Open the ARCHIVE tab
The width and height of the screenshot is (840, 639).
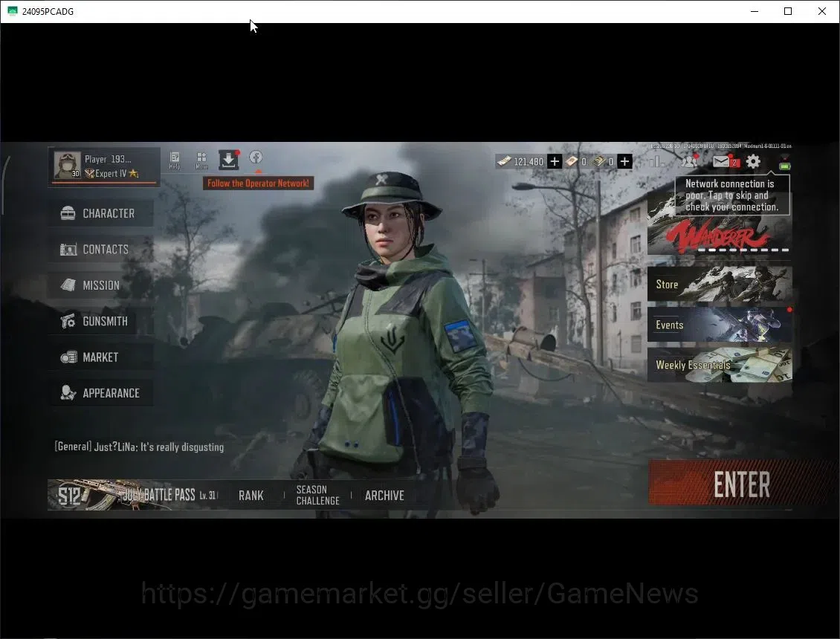384,496
